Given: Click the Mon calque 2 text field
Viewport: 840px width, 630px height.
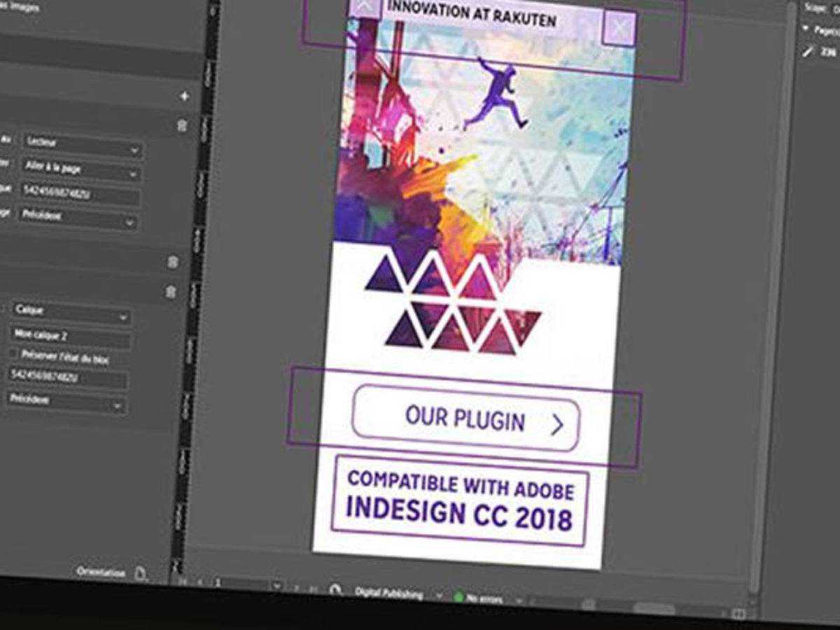Looking at the screenshot, I should 69,337.
